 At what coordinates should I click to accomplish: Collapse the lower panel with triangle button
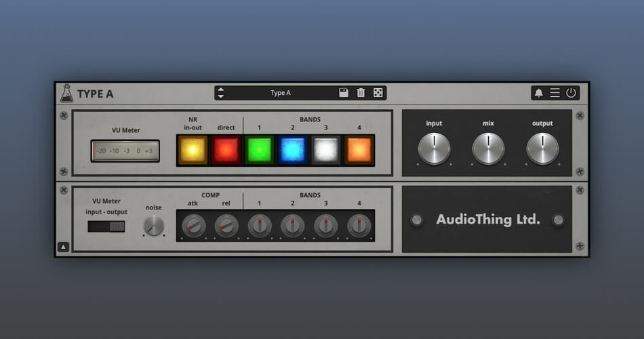pos(62,247)
